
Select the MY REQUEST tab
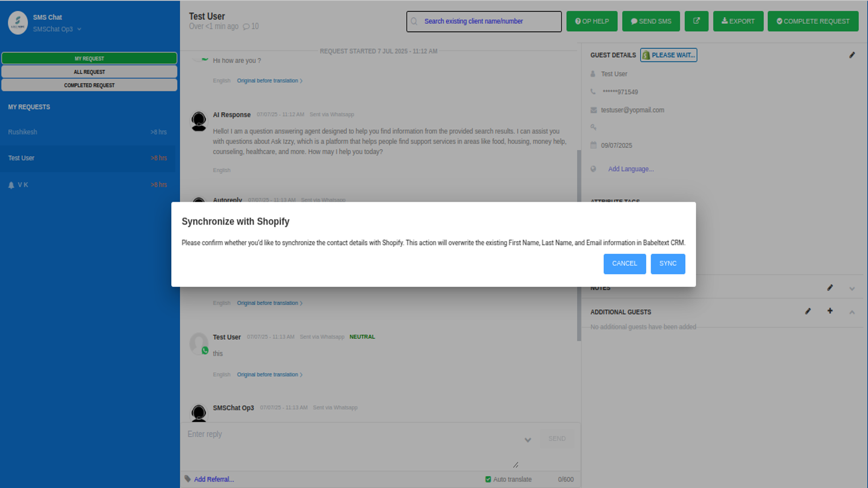[90, 59]
